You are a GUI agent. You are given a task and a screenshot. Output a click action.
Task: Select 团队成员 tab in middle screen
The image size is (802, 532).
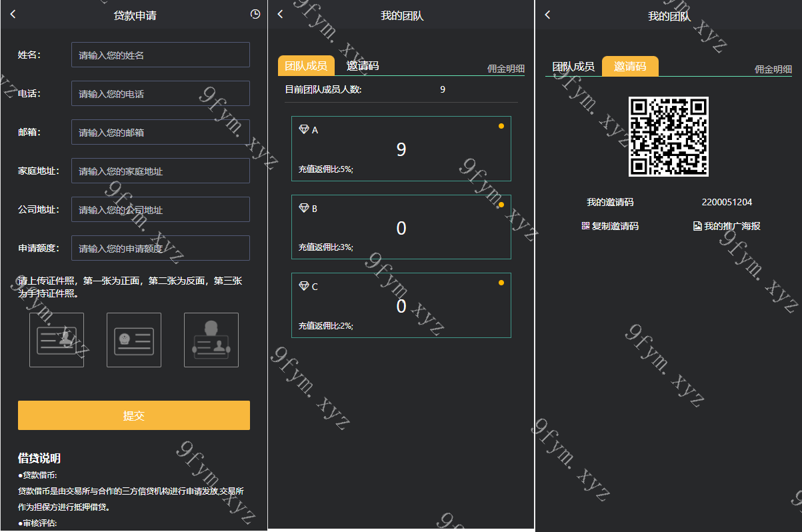point(306,66)
